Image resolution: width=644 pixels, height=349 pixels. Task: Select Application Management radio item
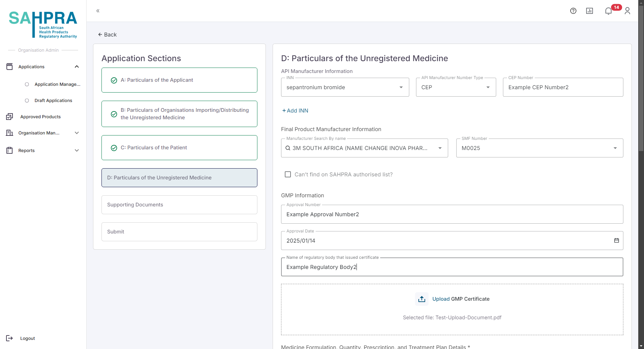point(27,84)
